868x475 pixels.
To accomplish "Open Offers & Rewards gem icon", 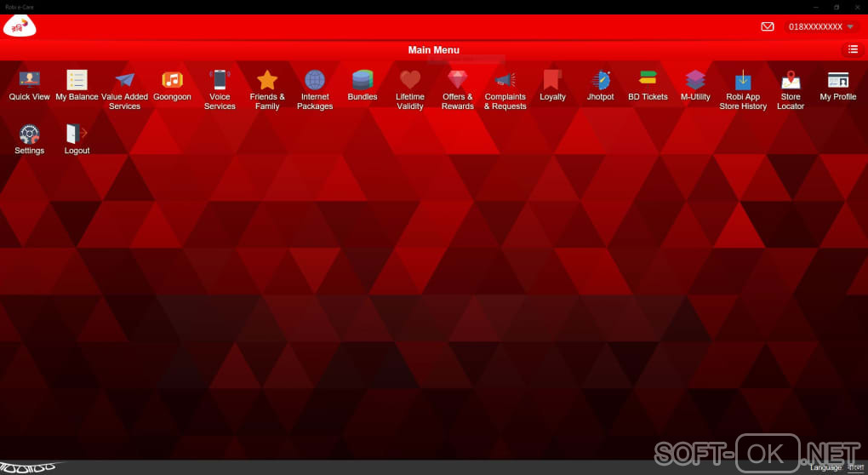I will click(458, 80).
